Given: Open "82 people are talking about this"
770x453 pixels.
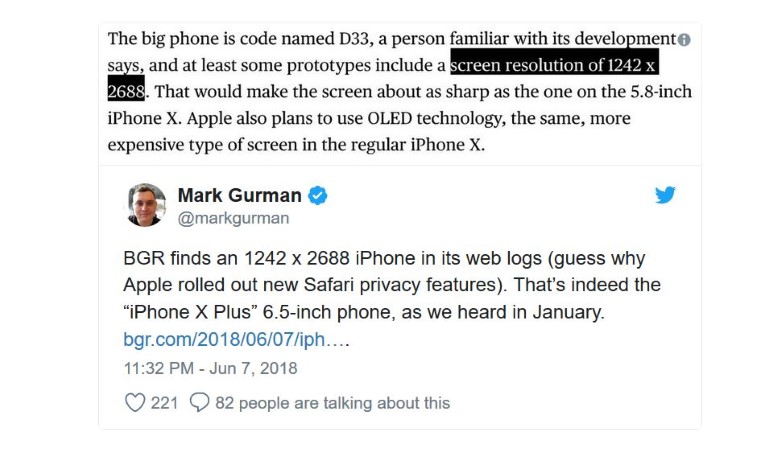Looking at the screenshot, I should click(x=332, y=403).
